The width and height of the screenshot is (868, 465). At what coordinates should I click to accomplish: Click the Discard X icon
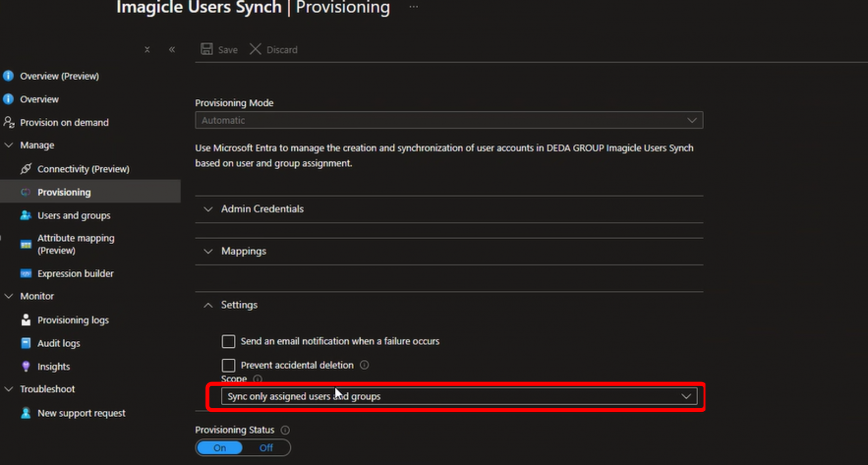(x=255, y=49)
